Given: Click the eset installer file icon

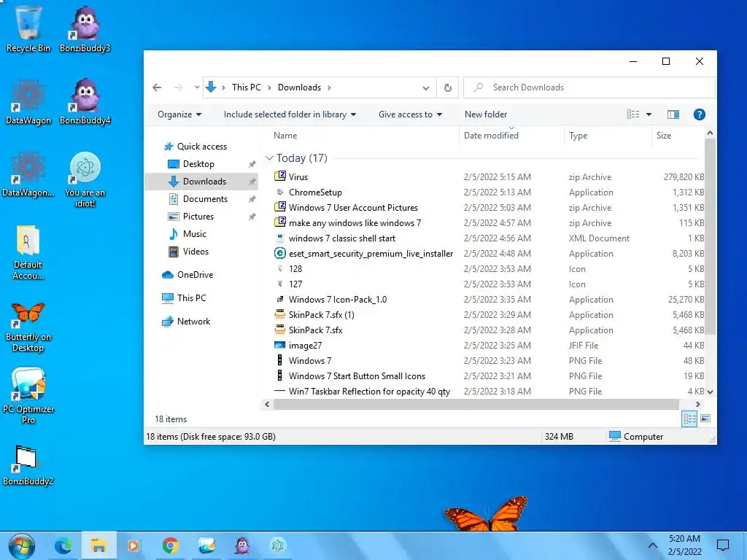Looking at the screenshot, I should [280, 253].
